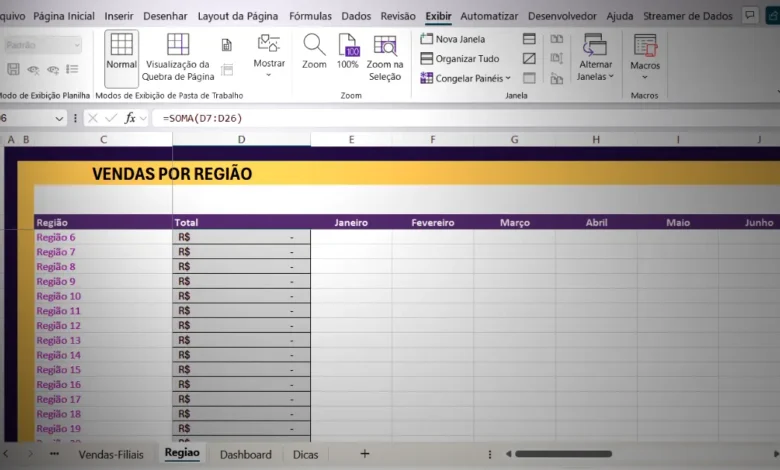This screenshot has height=470, width=780.
Task: Select column E header
Action: pos(351,140)
